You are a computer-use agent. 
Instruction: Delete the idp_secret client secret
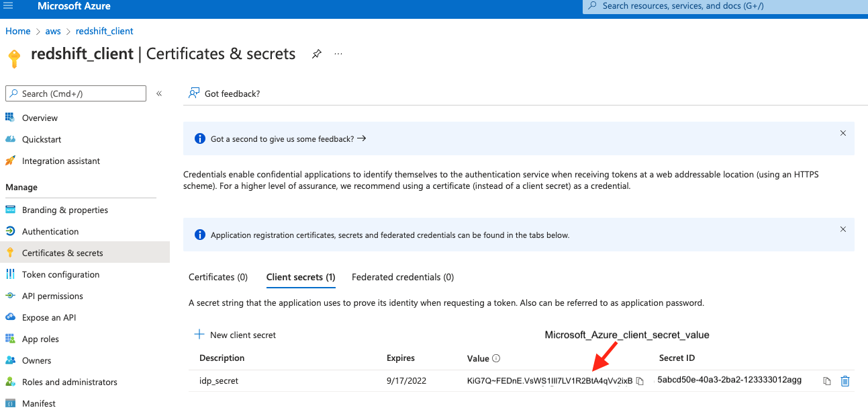845,381
